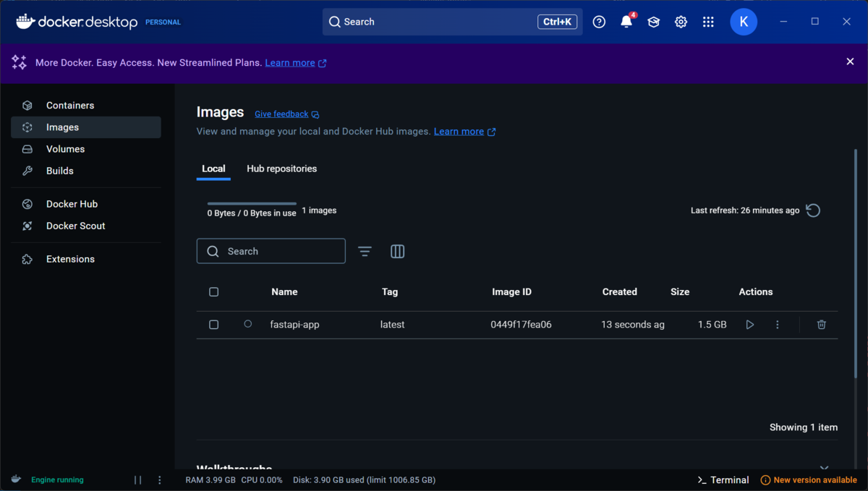
Task: Open Builds in sidebar
Action: [x=86, y=171]
